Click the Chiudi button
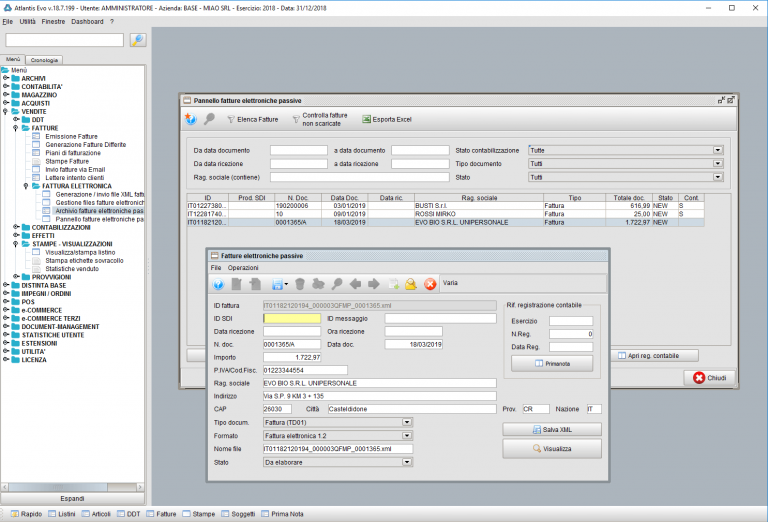This screenshot has width=768, height=522. [x=710, y=378]
